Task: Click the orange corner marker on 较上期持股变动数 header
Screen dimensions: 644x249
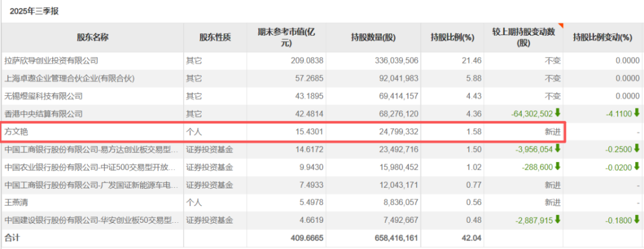Action: pos(561,26)
